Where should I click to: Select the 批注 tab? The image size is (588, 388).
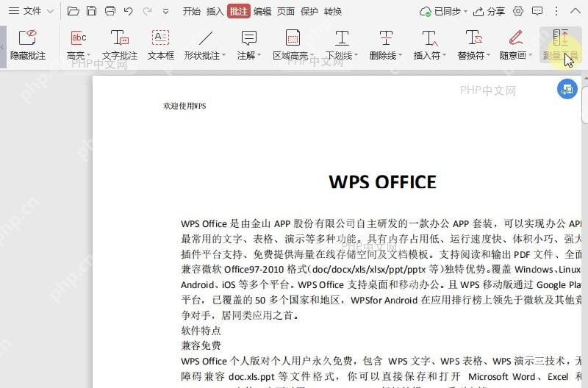coord(238,11)
